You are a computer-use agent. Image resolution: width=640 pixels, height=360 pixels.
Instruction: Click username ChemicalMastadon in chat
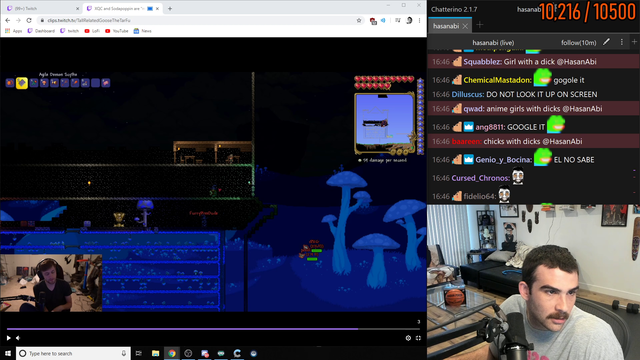pyautogui.click(x=497, y=80)
